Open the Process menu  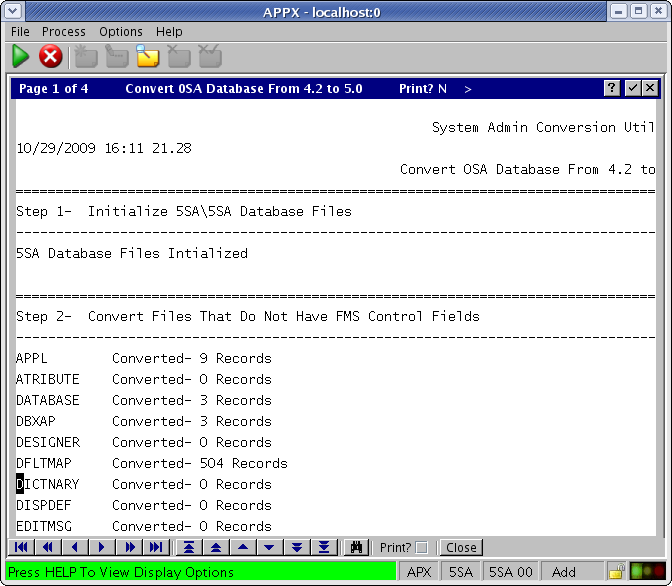pyautogui.click(x=64, y=32)
